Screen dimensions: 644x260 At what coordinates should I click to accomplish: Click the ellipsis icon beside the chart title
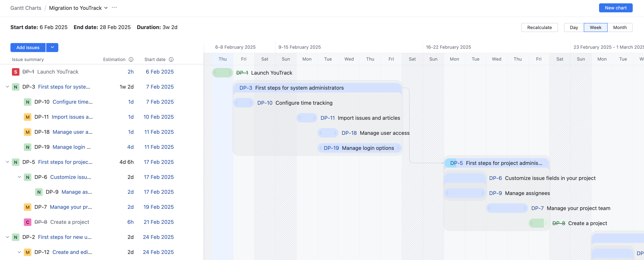coord(114,8)
